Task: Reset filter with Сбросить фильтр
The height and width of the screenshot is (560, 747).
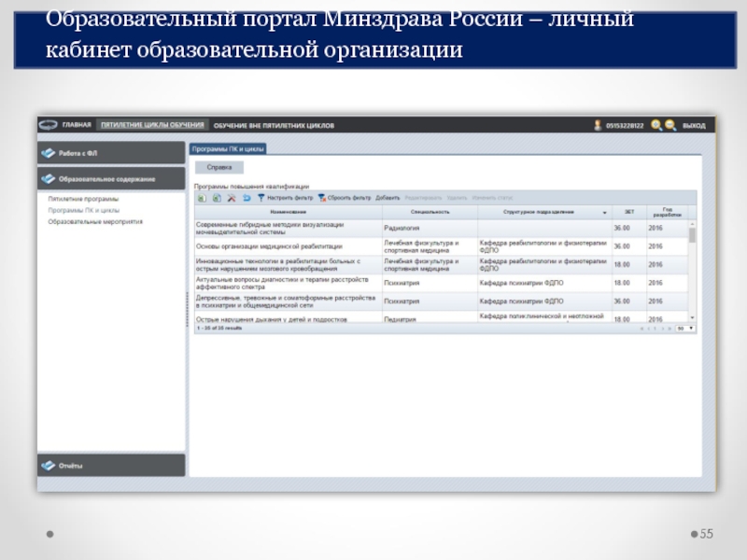Action: pyautogui.click(x=345, y=198)
